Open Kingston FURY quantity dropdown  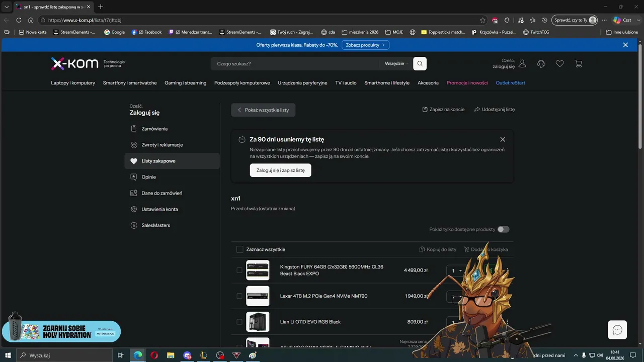457,270
